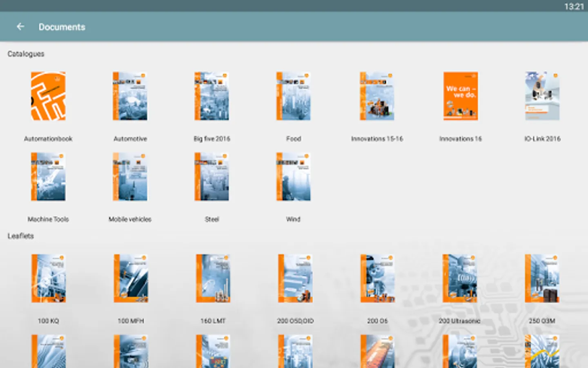Tap the 'Food' label
588x368 pixels.
[294, 139]
